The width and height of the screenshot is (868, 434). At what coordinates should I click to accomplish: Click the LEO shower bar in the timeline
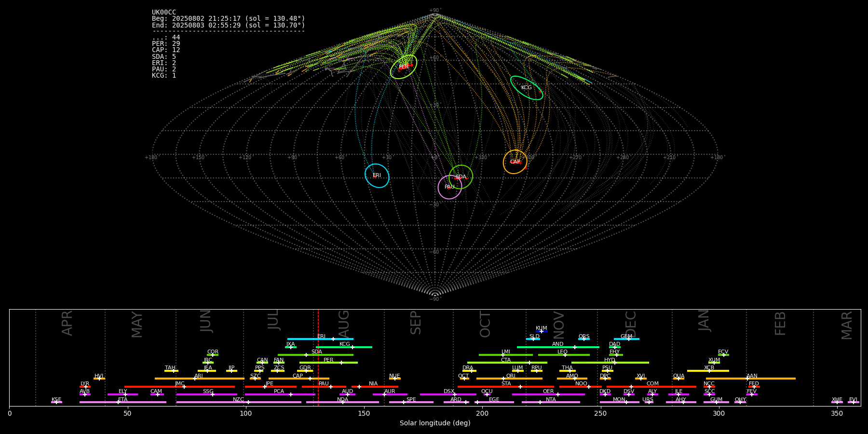click(x=564, y=355)
